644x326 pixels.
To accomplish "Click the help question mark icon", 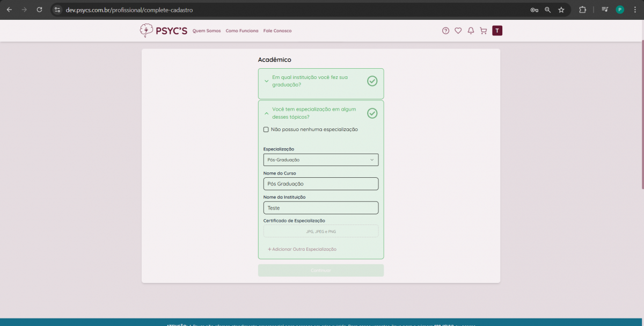I will 445,31.
